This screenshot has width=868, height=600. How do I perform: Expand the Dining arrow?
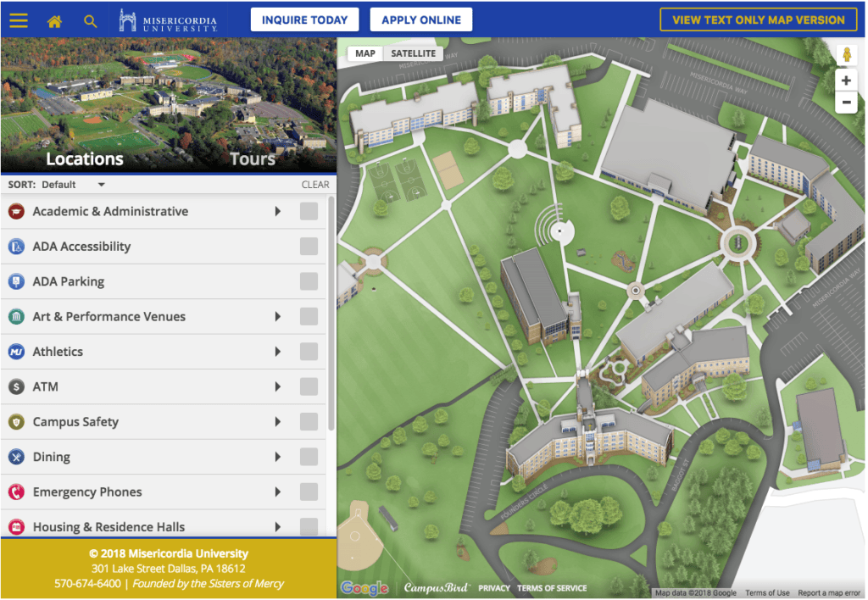tap(278, 457)
